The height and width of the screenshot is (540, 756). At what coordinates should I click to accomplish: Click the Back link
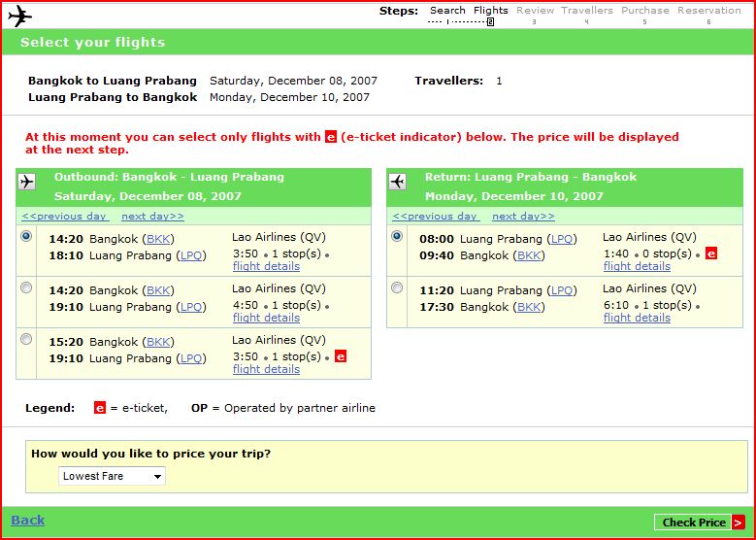28,521
